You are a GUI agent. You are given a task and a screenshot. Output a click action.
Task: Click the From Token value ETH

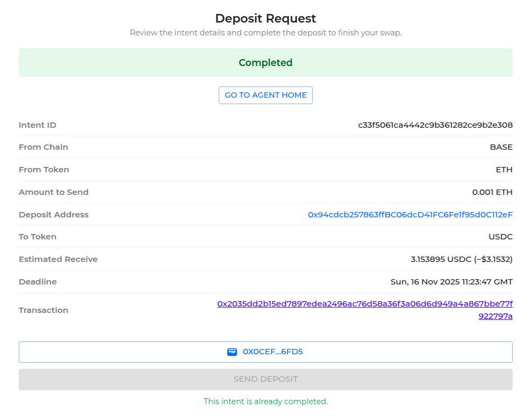pyautogui.click(x=504, y=170)
